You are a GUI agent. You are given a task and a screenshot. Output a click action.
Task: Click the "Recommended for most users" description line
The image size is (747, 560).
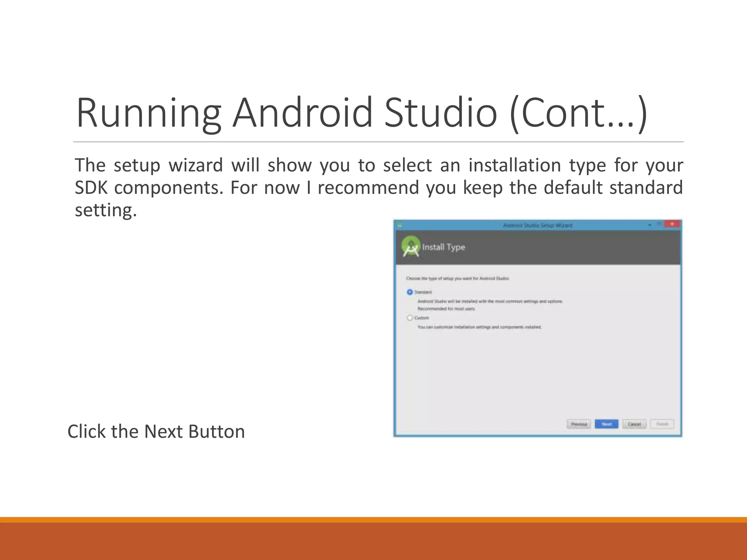coord(446,309)
